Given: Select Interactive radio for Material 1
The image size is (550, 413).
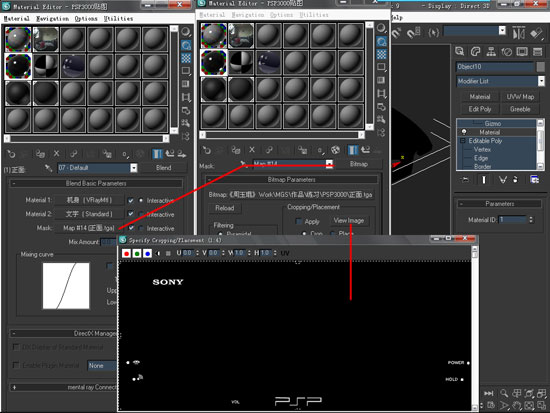Looking at the screenshot, I should point(141,200).
